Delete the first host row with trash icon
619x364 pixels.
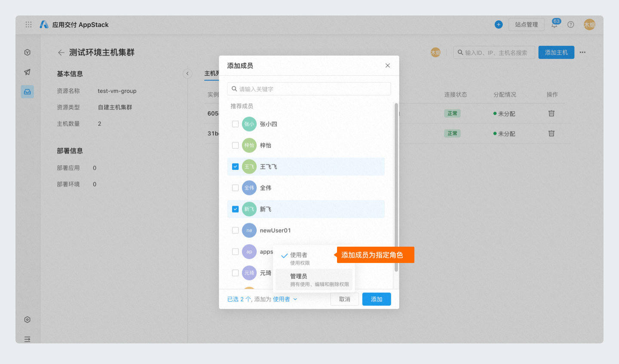(x=552, y=113)
